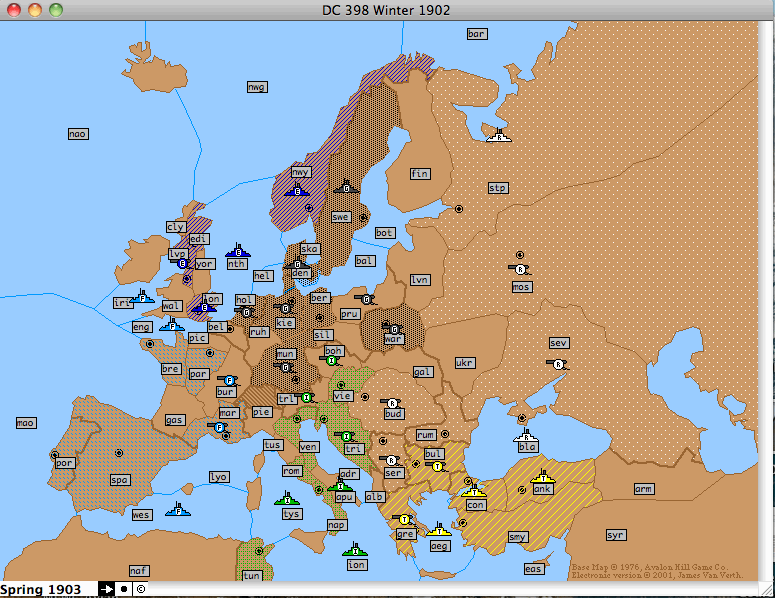The width and height of the screenshot is (775, 598).
Task: Select the English fleet in London
Action: click(204, 306)
